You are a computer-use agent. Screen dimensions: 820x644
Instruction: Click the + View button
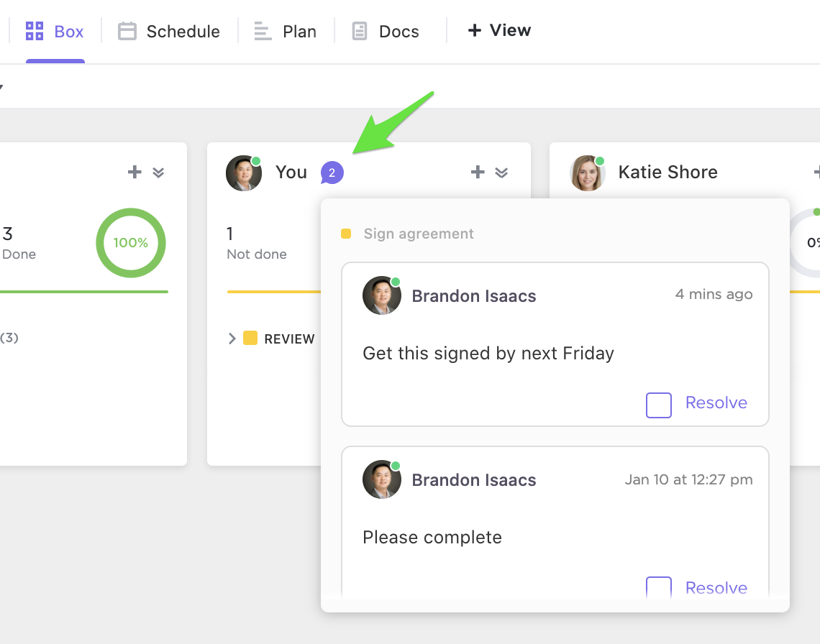tap(499, 30)
